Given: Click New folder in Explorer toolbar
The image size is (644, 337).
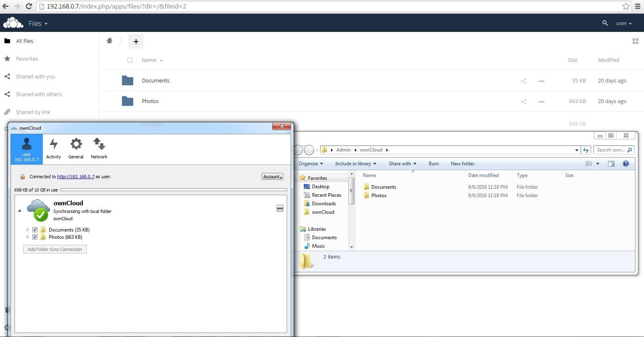Looking at the screenshot, I should [x=463, y=164].
